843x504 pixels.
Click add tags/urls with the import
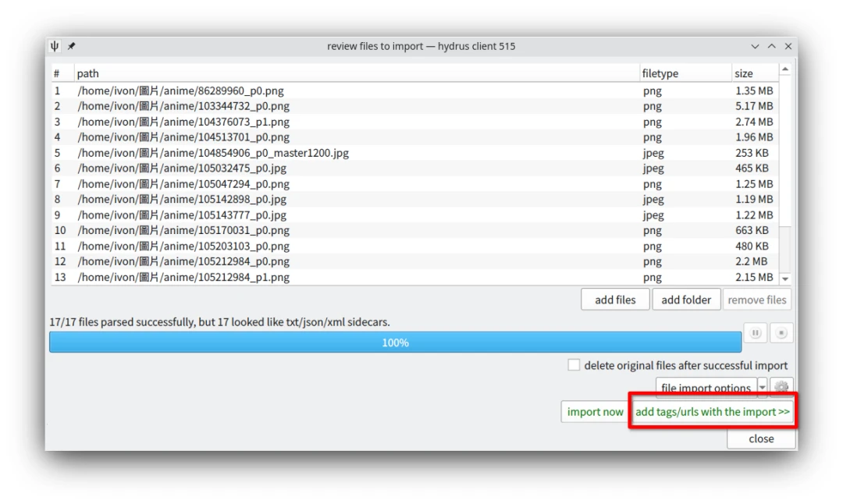pyautogui.click(x=712, y=412)
